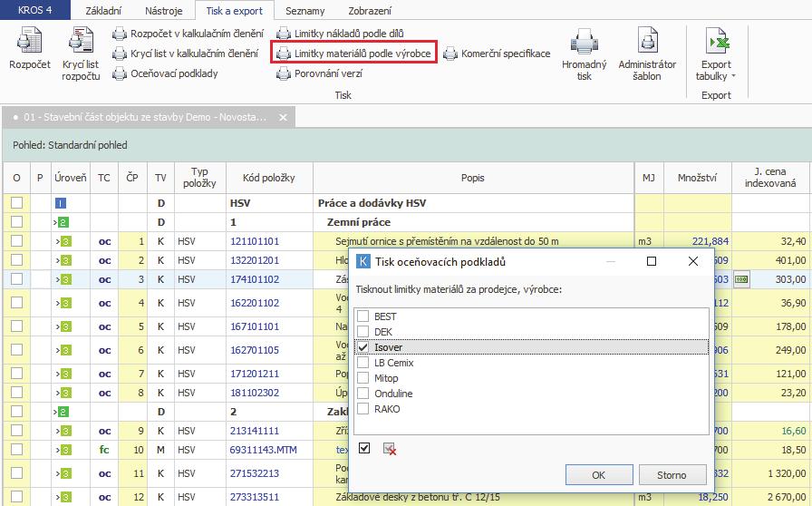Viewport: 812px width, 506px height.
Task: Click the Úroveň column header
Action: tap(71, 178)
